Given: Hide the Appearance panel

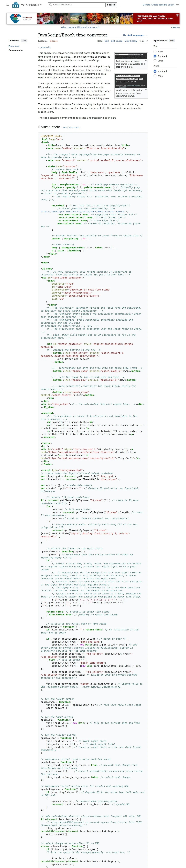Looking at the screenshot, I should click(172, 41).
